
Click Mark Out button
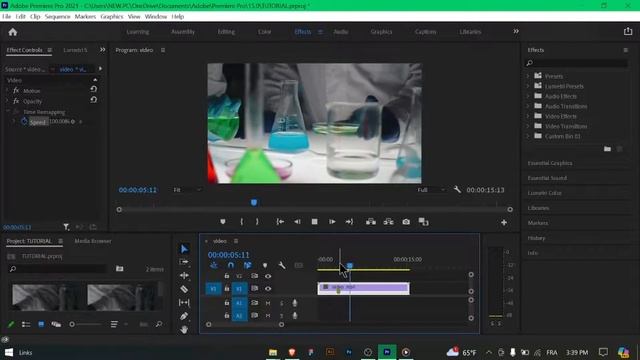[257, 222]
